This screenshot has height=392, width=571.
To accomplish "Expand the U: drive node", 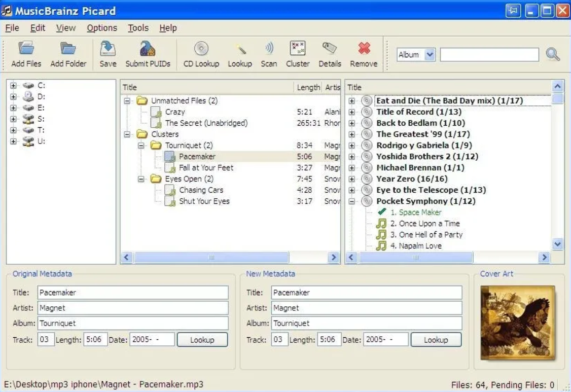I will tap(13, 141).
